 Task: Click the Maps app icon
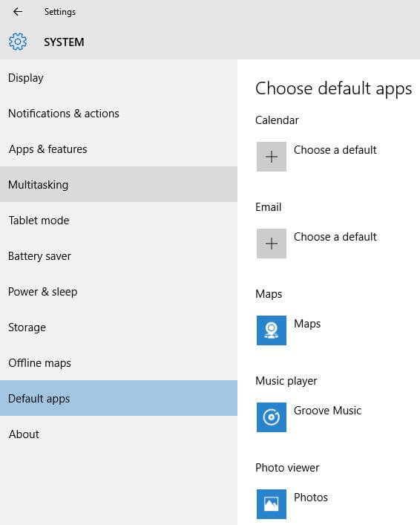coord(272,330)
